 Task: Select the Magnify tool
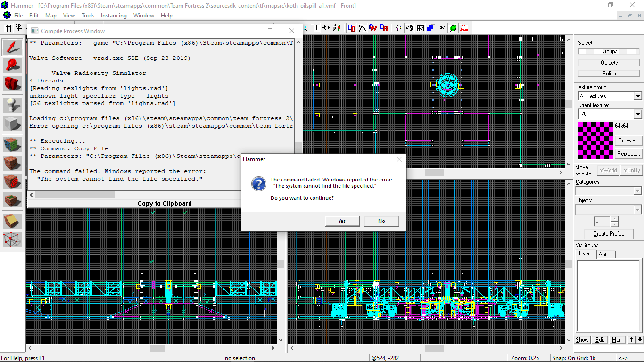click(x=13, y=65)
